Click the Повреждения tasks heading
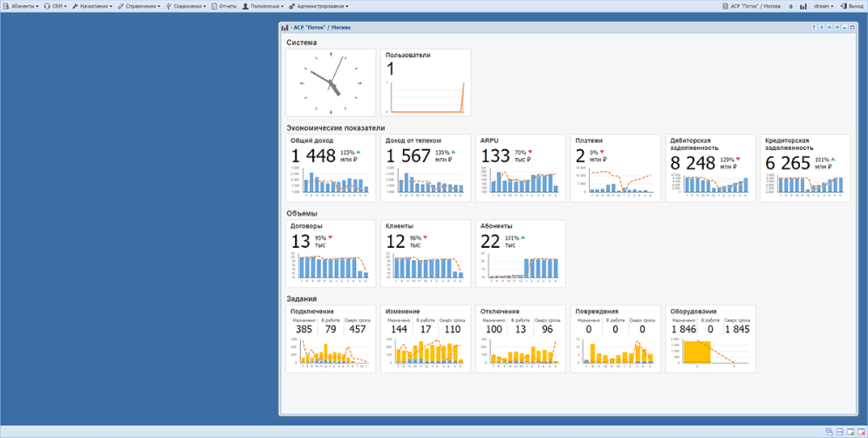Screen dimensions: 868x438 click(597, 311)
